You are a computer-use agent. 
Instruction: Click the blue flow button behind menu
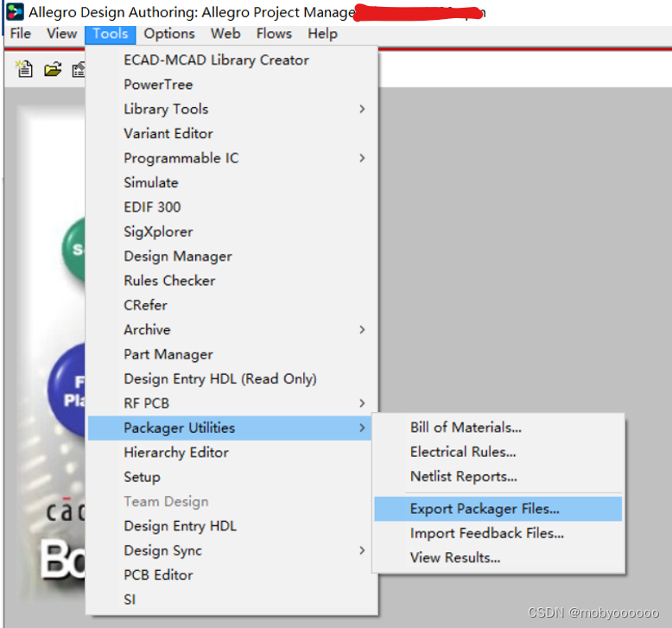(x=67, y=390)
